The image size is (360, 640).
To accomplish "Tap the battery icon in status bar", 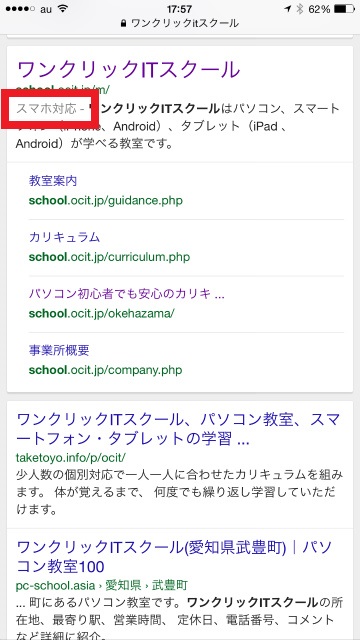I will [x=344, y=9].
